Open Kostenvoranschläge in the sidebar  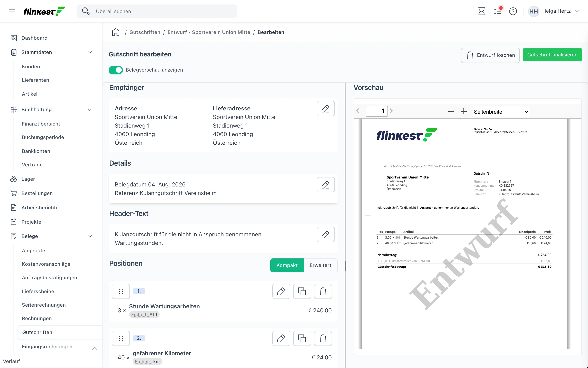click(46, 264)
